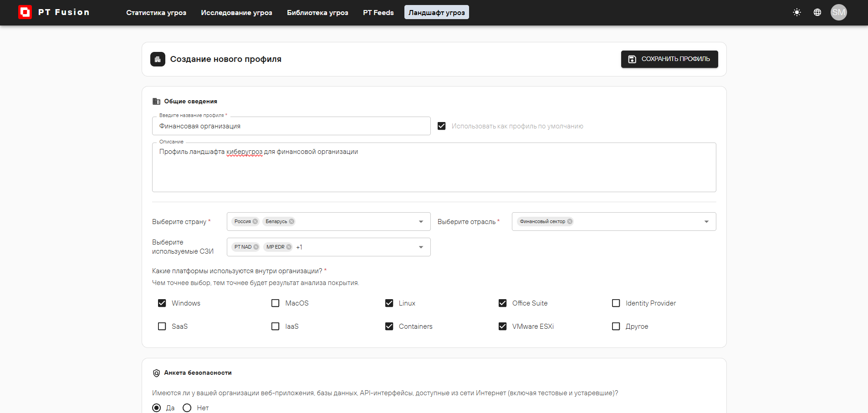The width and height of the screenshot is (868, 413).
Task: Check the Identity Provider checkbox
Action: tap(616, 303)
